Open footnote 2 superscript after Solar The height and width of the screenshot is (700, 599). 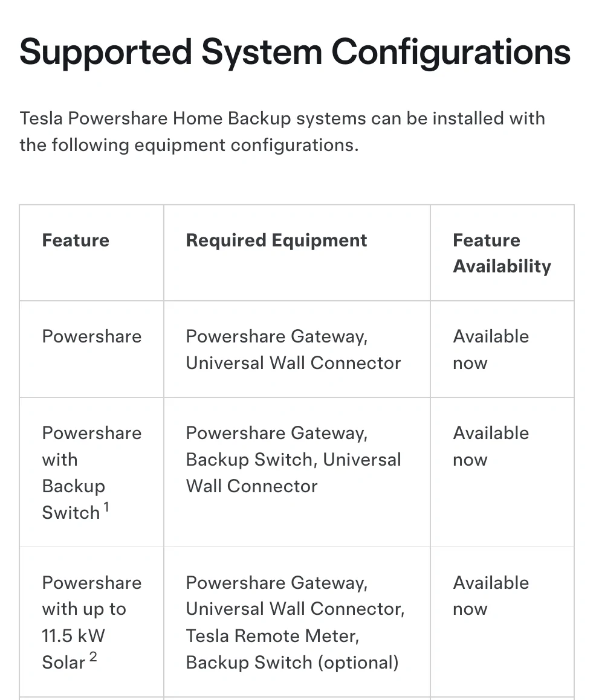pos(93,657)
